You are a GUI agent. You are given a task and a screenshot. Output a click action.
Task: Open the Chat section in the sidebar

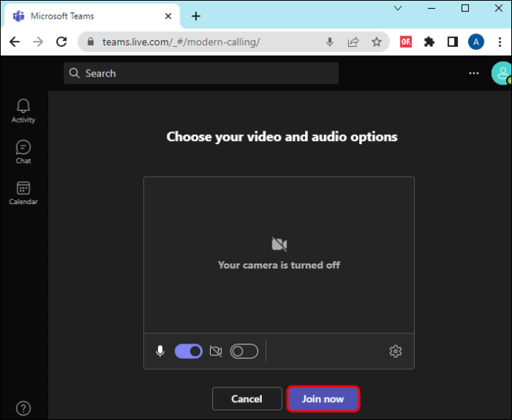coord(23,152)
